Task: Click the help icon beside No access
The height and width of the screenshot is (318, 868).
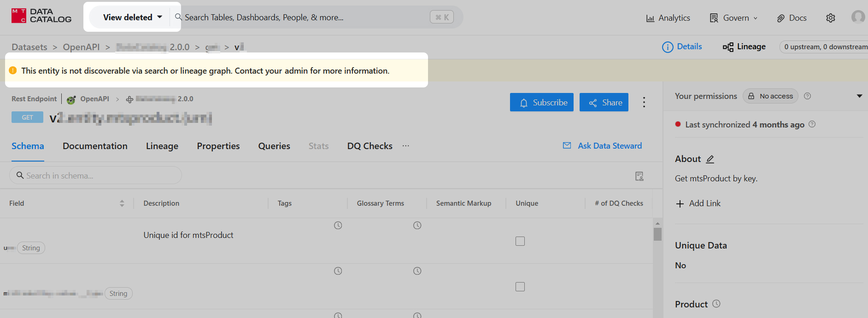Action: pyautogui.click(x=807, y=96)
